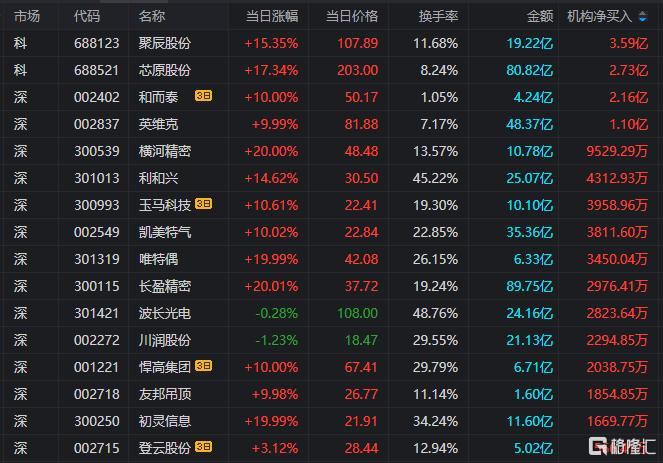663x463 pixels.
Task: Click the 市场 column header
Action: click(27, 17)
